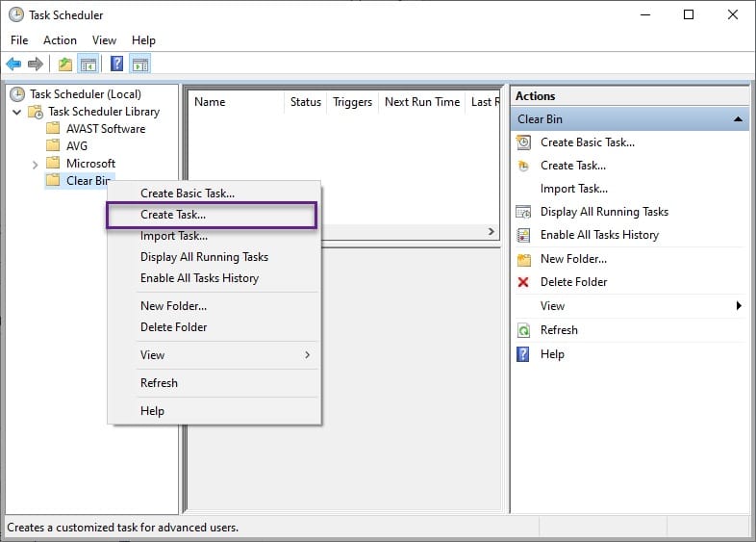Click New Folder... in the Actions pane
Image resolution: width=756 pixels, height=542 pixels.
[x=573, y=259]
